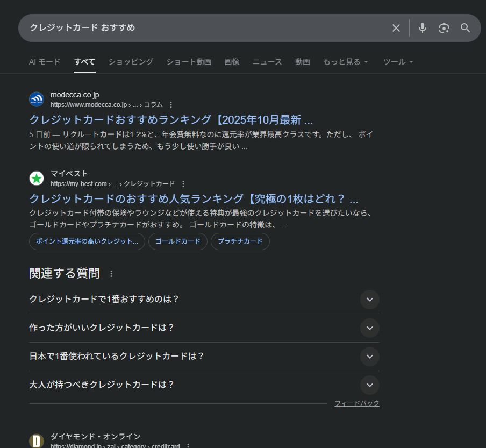Screen dimensions: 486x448
Task: Expand the question 作った方がいいクレジットカードは？
Action: 369,328
